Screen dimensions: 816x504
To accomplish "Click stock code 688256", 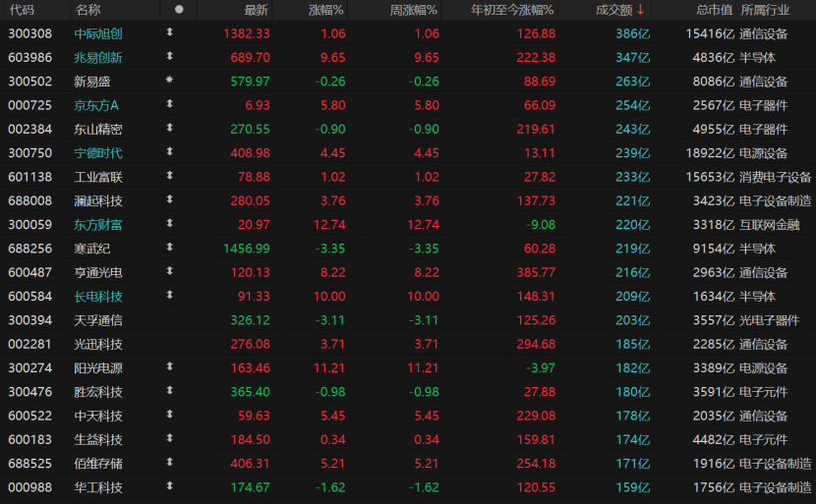I will click(30, 250).
